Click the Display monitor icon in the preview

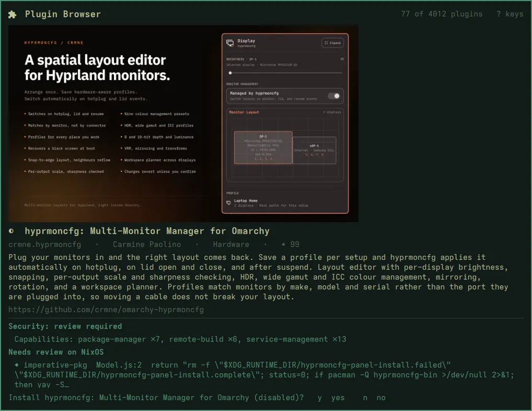pos(230,43)
